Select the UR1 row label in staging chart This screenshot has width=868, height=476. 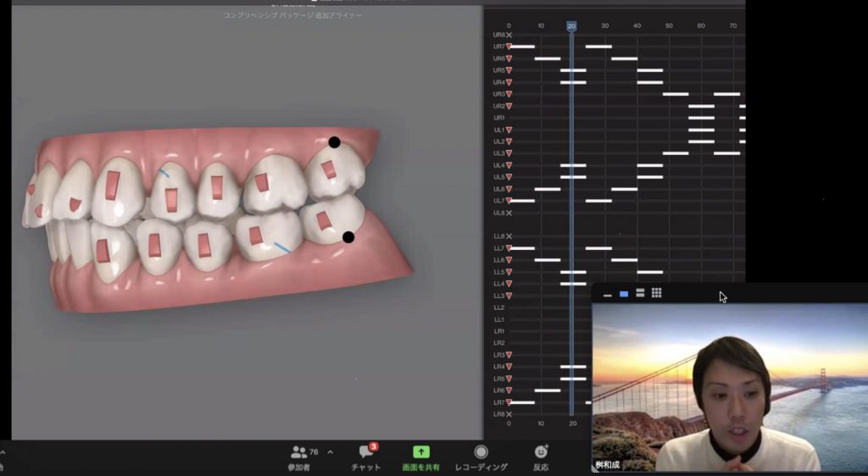[x=498, y=118]
